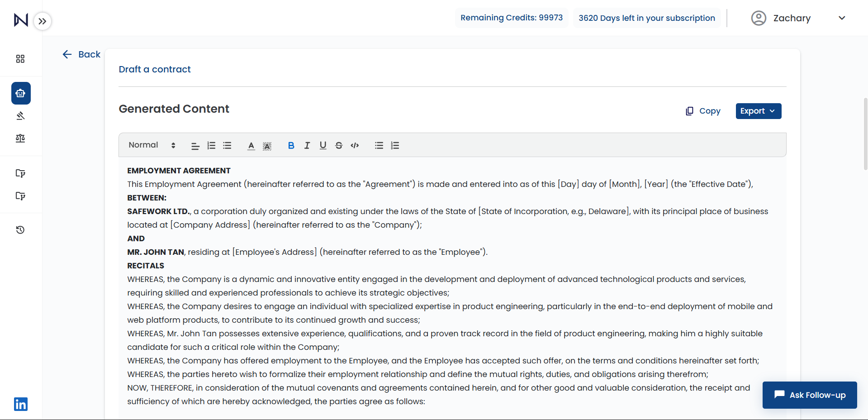This screenshot has height=420, width=868.
Task: Click the Copy button
Action: click(x=703, y=111)
